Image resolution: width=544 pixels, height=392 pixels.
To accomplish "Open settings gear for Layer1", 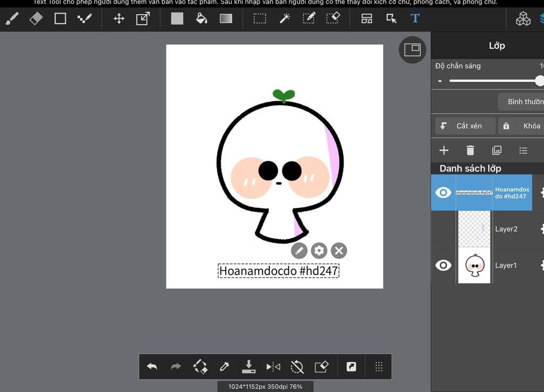I will [542, 266].
